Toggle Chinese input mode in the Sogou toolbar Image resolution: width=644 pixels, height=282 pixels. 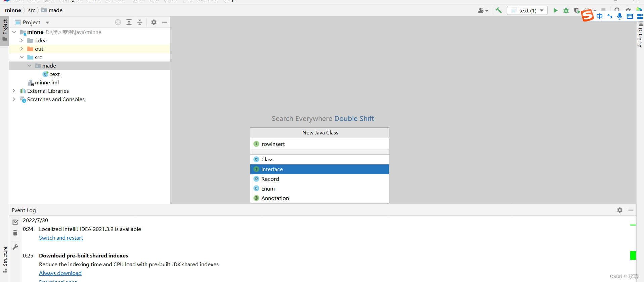(x=600, y=16)
